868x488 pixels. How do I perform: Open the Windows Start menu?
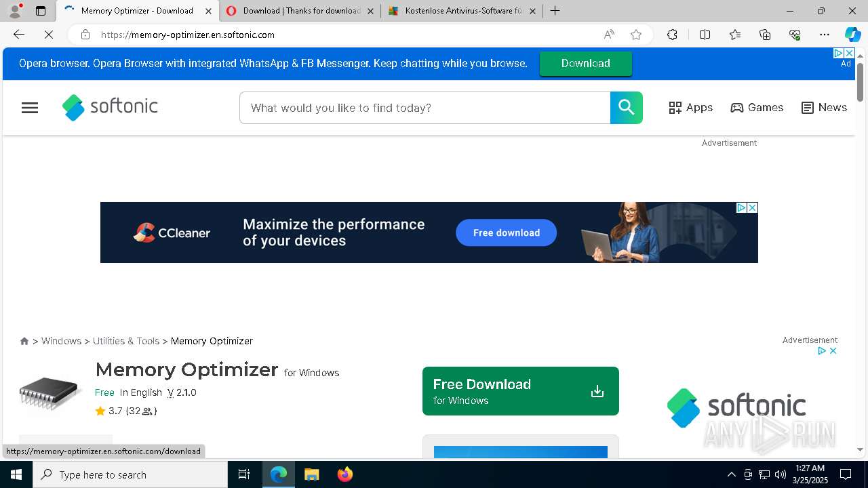coord(16,474)
